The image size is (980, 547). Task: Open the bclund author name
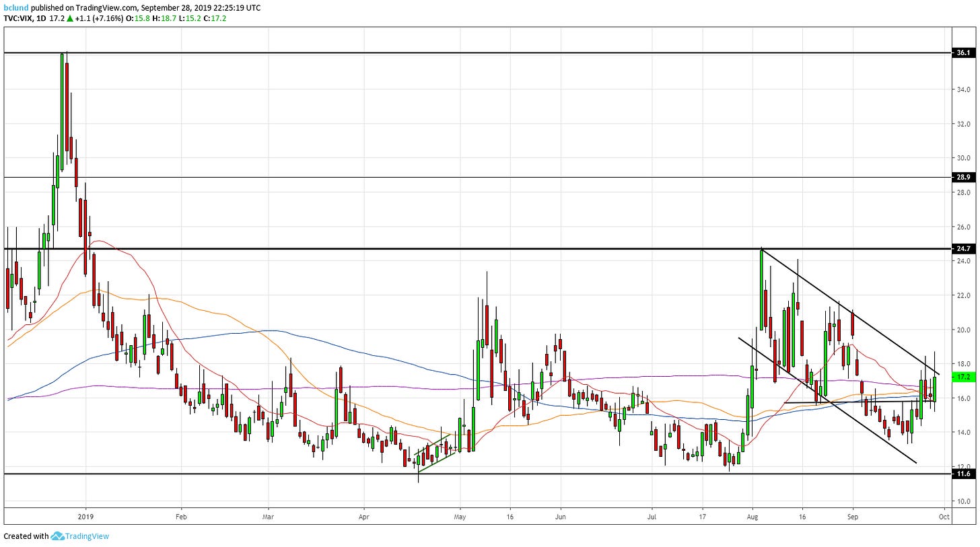(16, 7)
